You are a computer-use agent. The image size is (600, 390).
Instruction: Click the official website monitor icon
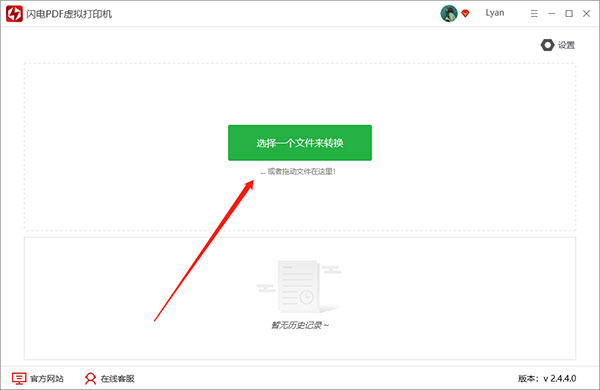pyautogui.click(x=19, y=379)
